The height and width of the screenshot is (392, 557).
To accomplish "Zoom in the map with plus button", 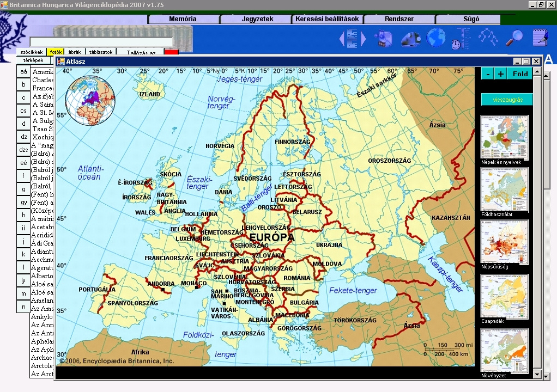I will click(x=500, y=74).
